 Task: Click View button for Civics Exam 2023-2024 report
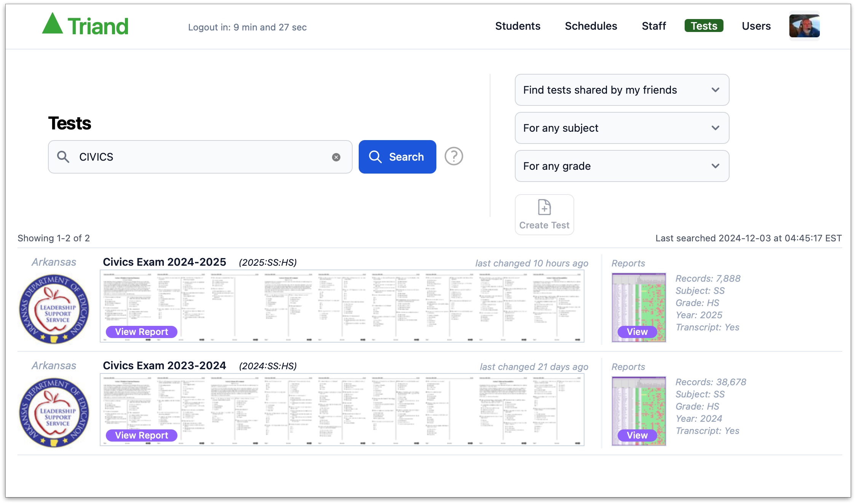coord(636,434)
